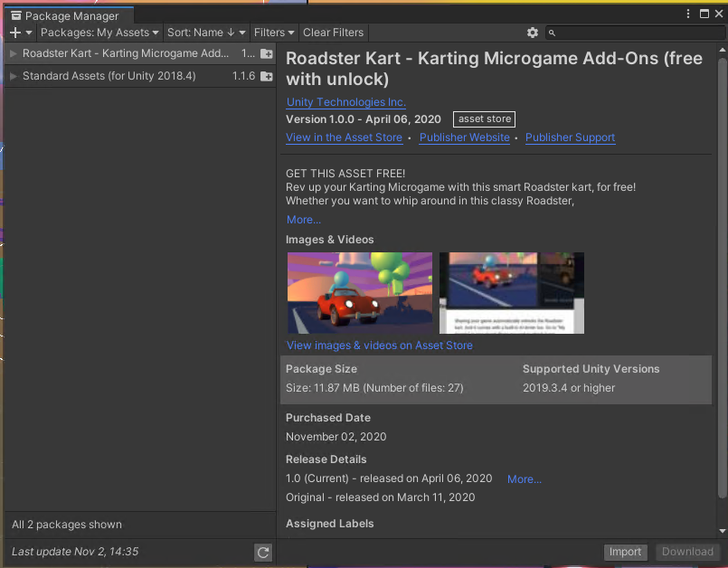728x568 pixels.
Task: Close the Package Manager window
Action: [x=719, y=14]
